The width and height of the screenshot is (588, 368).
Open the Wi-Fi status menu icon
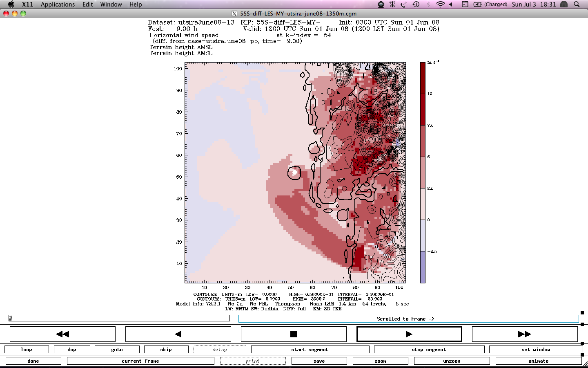pyautogui.click(x=440, y=4)
